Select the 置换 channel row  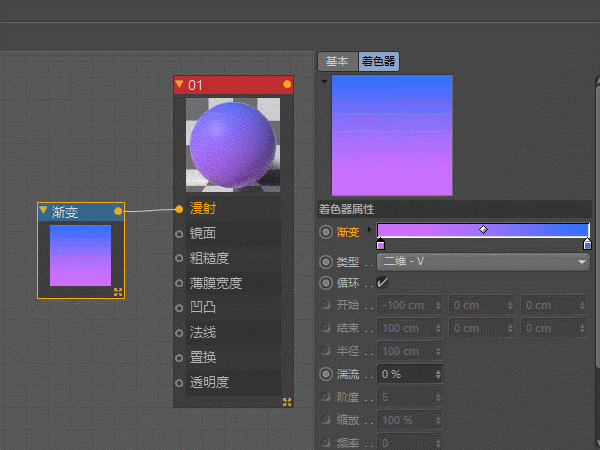(233, 358)
